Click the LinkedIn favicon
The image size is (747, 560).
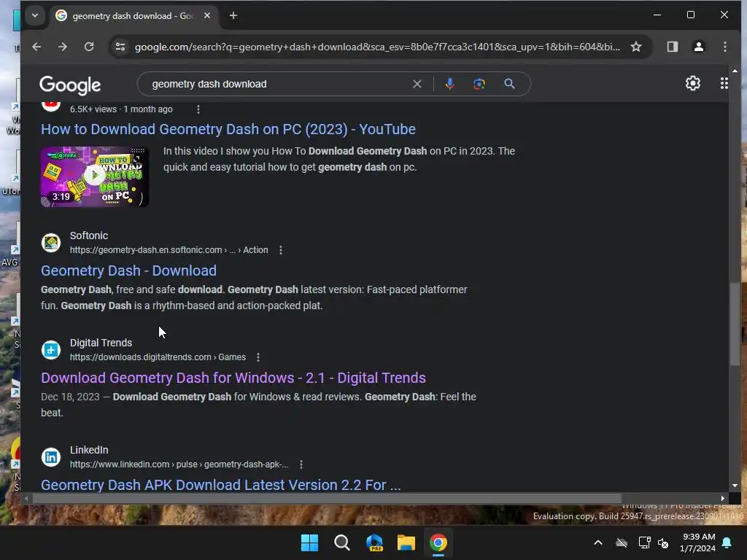pos(51,457)
